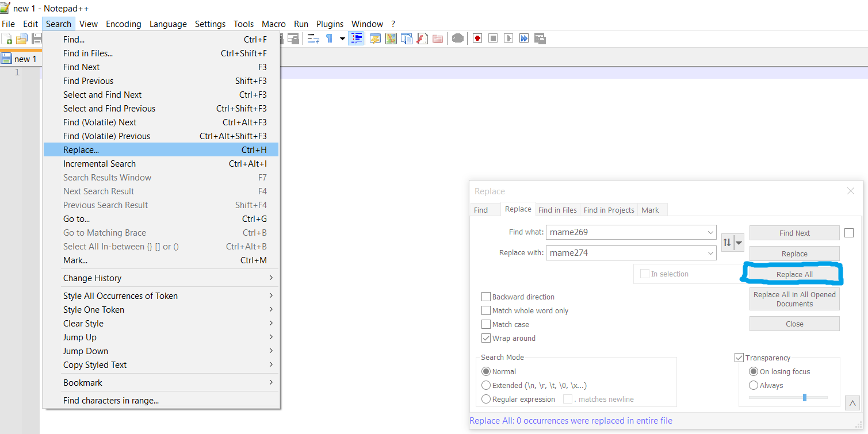Disable the Transparency checkbox
The height and width of the screenshot is (434, 868).
[x=739, y=358]
